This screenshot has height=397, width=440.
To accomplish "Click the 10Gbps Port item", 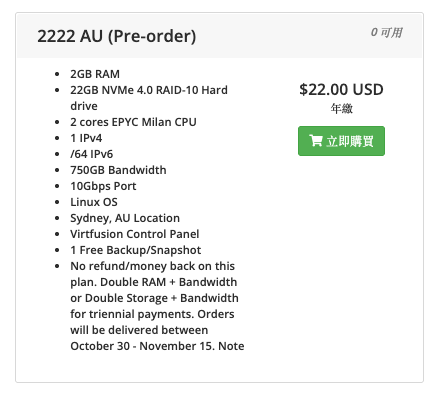I will 103,186.
